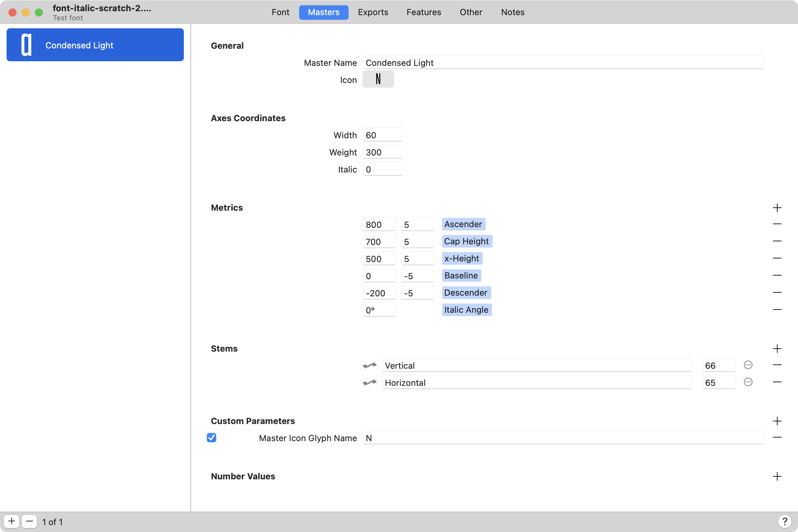
Task: Toggle orientation arrows of the Vertical stem
Action: click(369, 365)
